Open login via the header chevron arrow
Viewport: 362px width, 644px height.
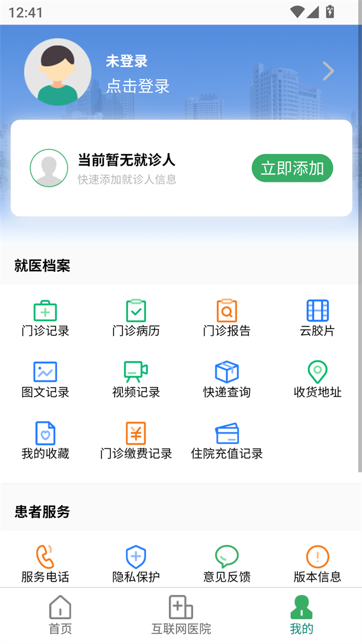point(328,71)
